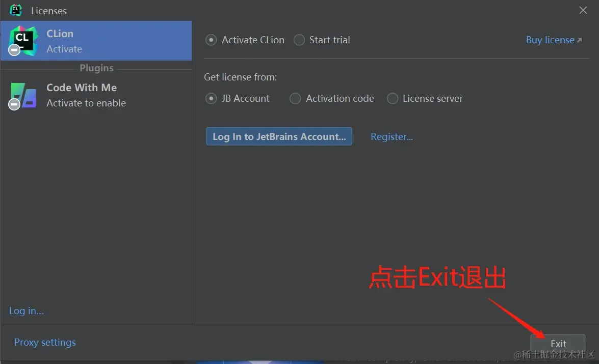
Task: Click the Exit button
Action: click(x=558, y=344)
